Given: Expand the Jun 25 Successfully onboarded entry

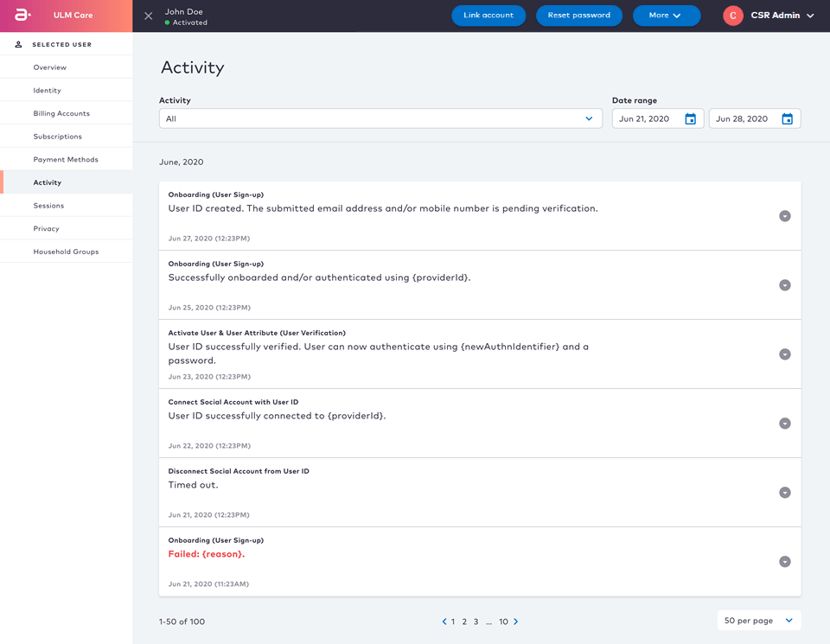Looking at the screenshot, I should point(785,285).
